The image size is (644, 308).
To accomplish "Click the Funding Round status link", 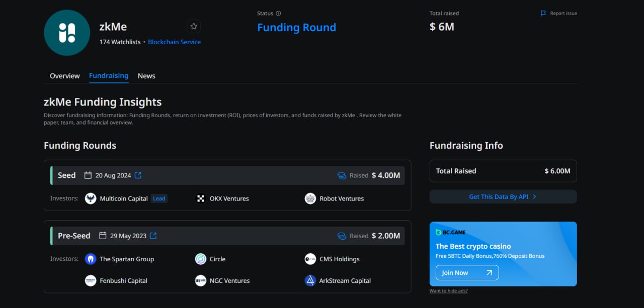I will pos(296,28).
